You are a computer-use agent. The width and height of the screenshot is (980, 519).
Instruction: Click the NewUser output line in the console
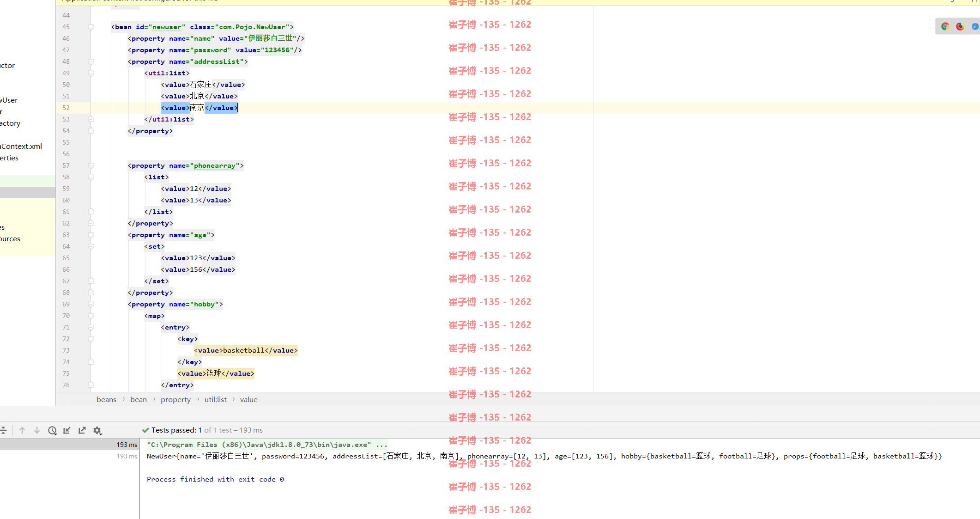click(x=544, y=456)
